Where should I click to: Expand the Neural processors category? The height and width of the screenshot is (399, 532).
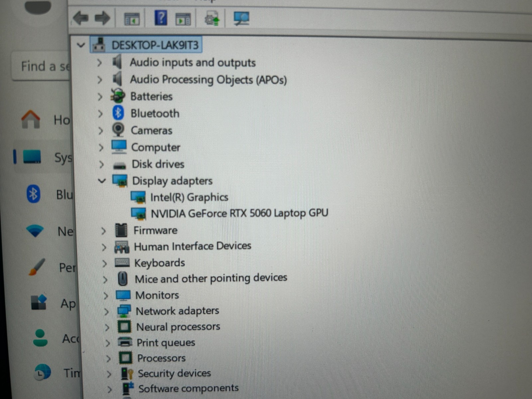(107, 328)
